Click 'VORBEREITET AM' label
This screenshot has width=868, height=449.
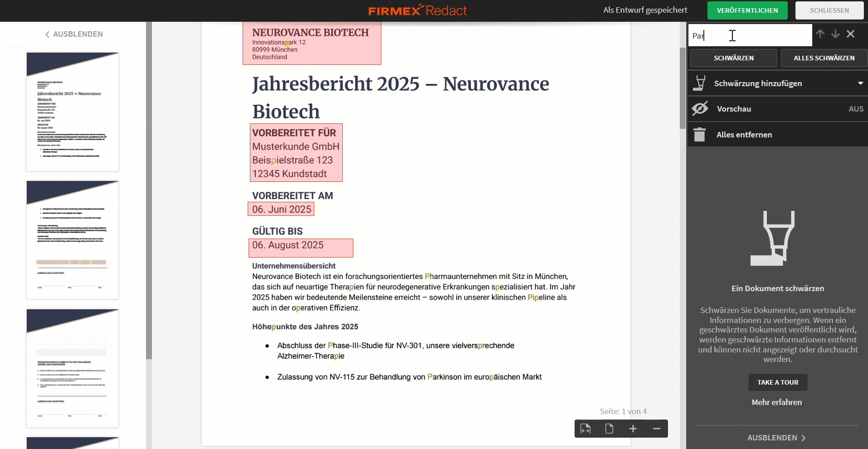pyautogui.click(x=293, y=196)
